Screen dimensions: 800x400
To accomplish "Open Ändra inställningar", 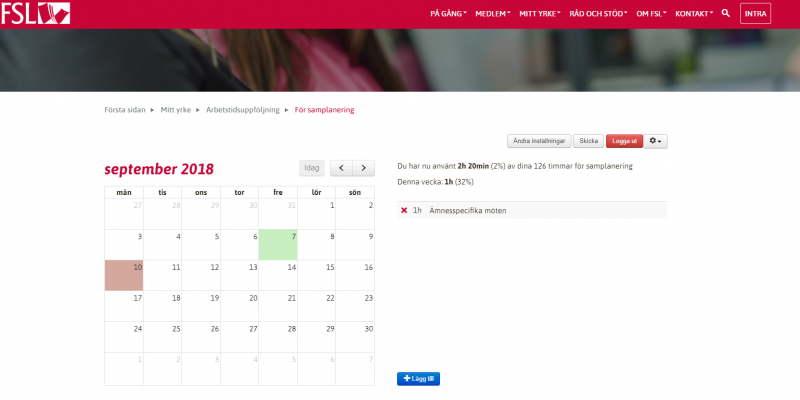I will click(539, 141).
